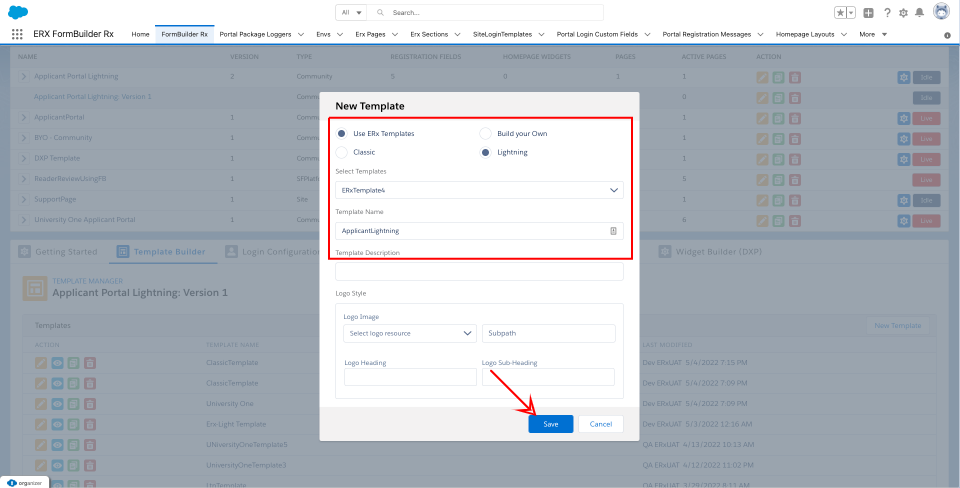
Task: Choose the Build your Own radio option
Action: 486,133
